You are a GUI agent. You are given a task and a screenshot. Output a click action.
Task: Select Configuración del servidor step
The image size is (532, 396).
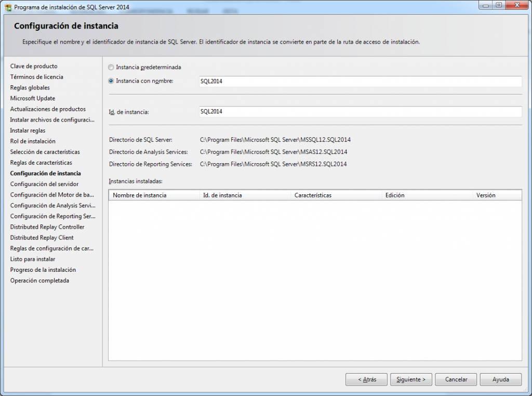(x=44, y=184)
